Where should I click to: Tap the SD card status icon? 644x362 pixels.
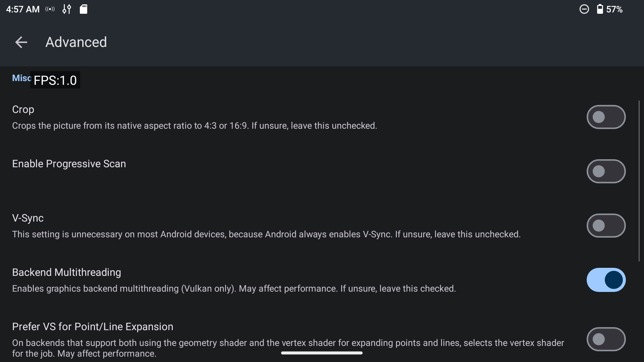click(x=83, y=9)
